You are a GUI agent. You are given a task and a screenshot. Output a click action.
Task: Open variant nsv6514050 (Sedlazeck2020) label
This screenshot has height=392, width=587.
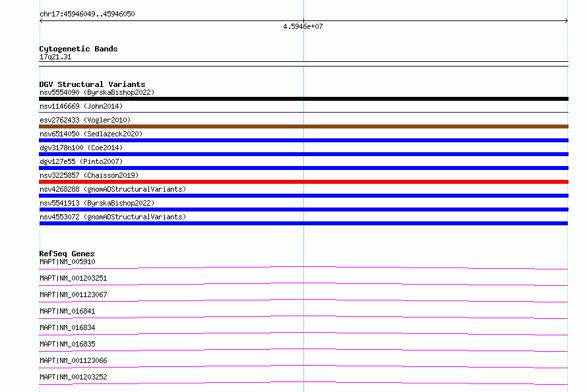pos(91,134)
